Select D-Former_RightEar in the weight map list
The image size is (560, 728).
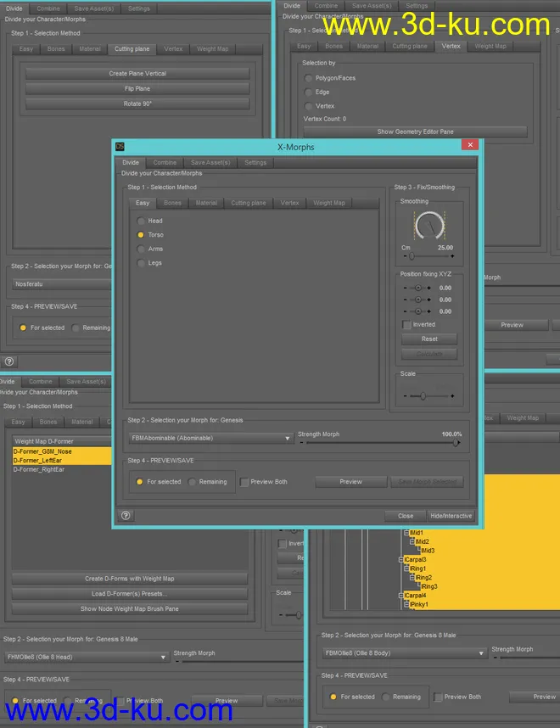(37, 469)
